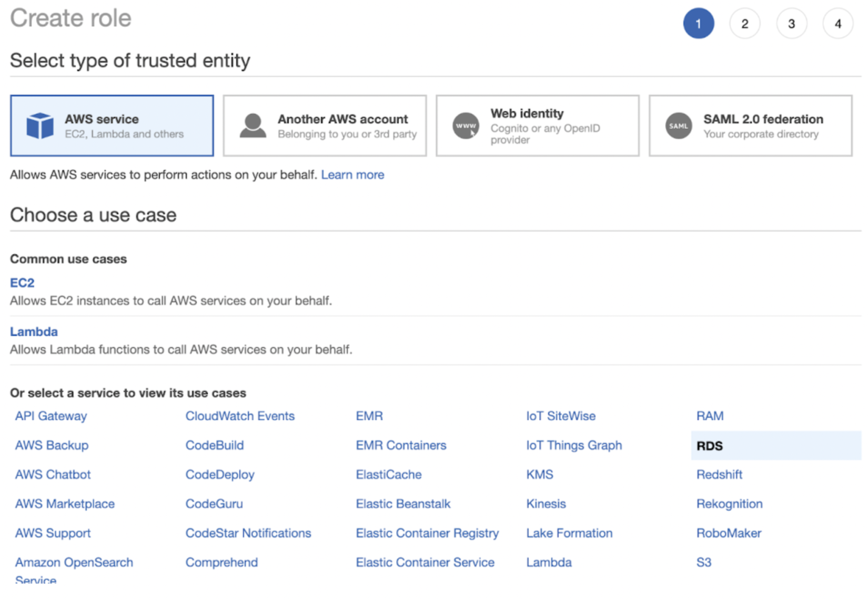Select IoT SiteWise service
Screen dimensions: 868x601
tap(561, 416)
